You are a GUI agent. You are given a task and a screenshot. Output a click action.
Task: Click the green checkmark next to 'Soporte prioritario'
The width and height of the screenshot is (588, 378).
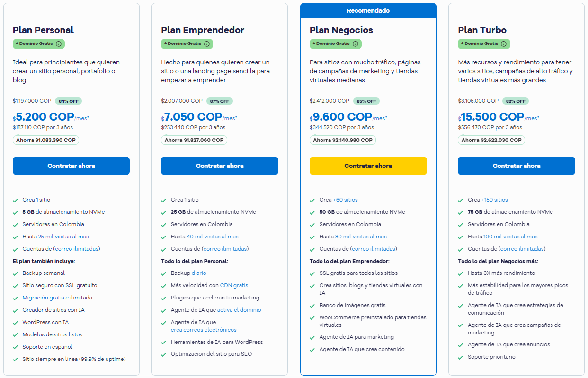tap(460, 357)
